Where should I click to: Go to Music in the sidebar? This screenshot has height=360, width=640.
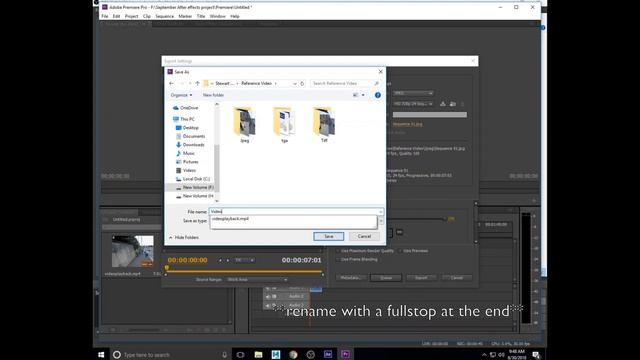point(185,153)
